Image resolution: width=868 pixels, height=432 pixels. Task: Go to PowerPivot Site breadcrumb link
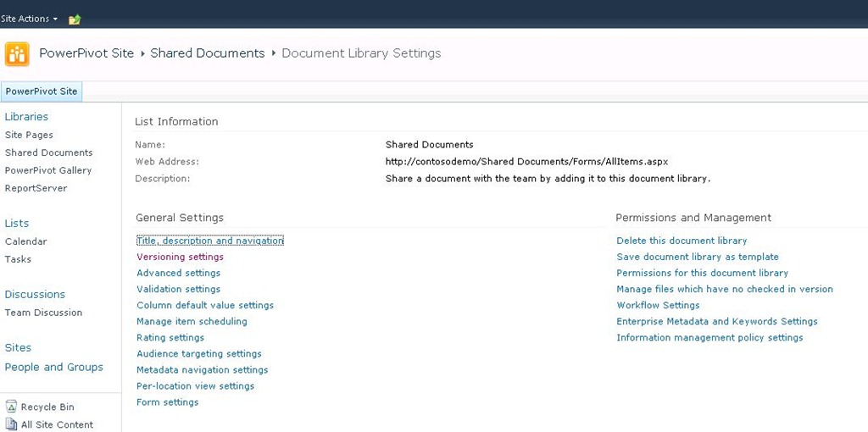point(86,53)
